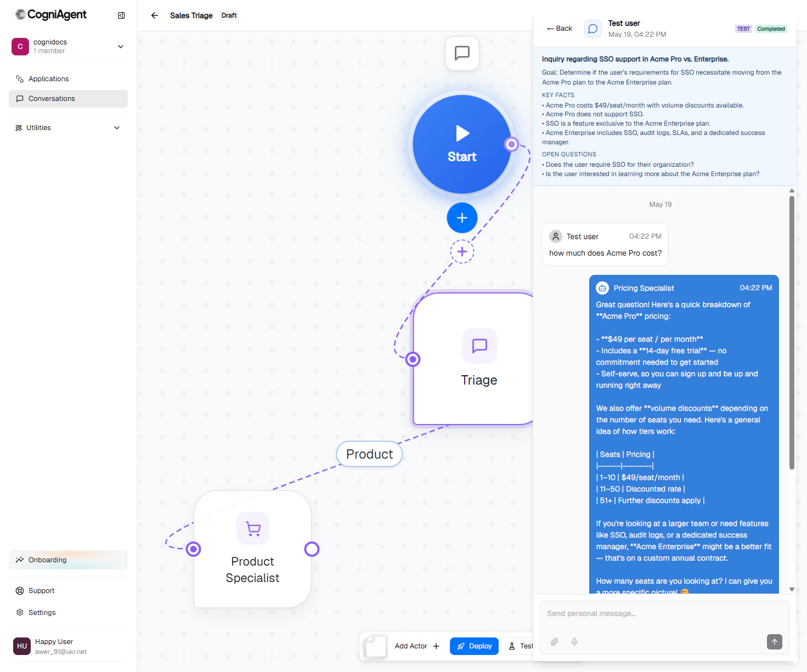Click the CogniAgent logo
807x672 pixels.
[51, 15]
